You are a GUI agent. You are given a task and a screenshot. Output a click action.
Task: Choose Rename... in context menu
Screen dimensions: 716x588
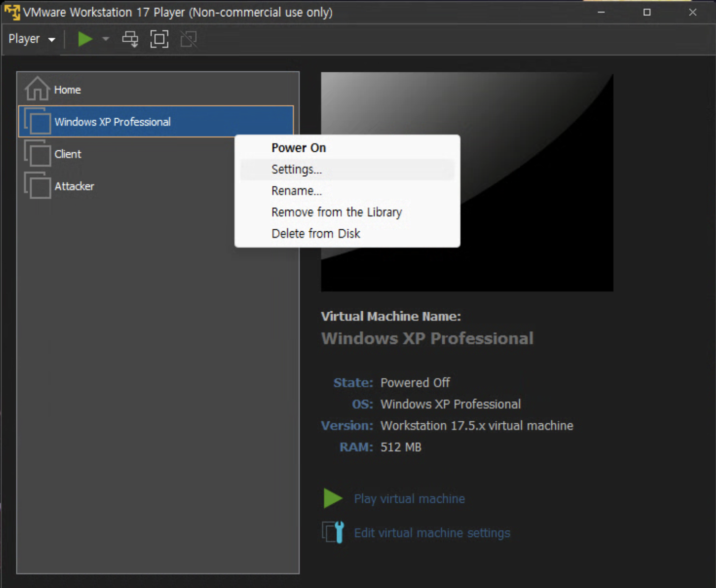(x=347, y=191)
